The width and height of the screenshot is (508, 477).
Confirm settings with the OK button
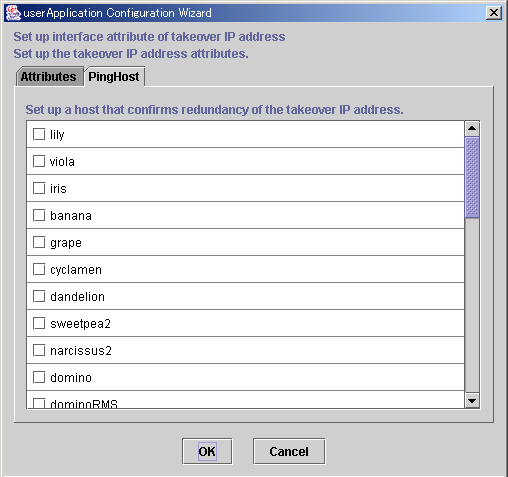click(207, 451)
